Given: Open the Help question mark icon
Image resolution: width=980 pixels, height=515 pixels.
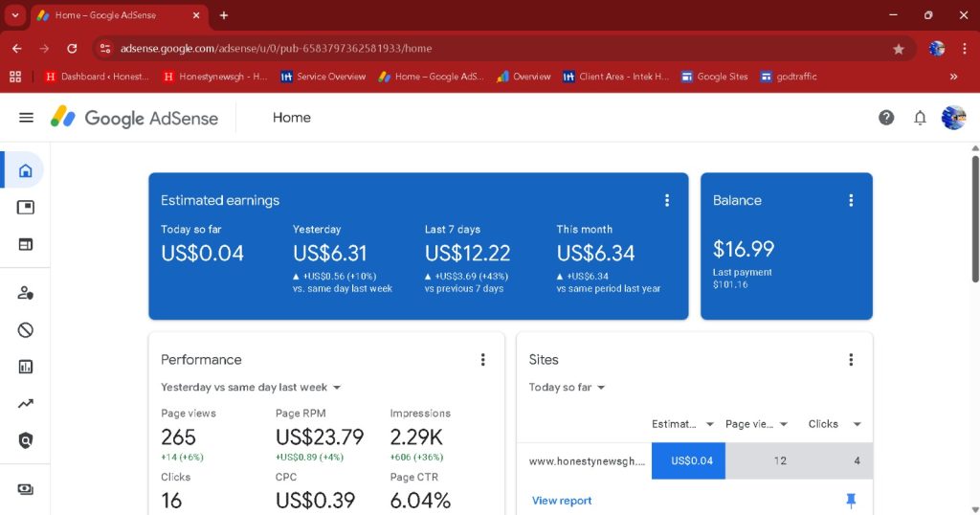Looking at the screenshot, I should (x=886, y=118).
